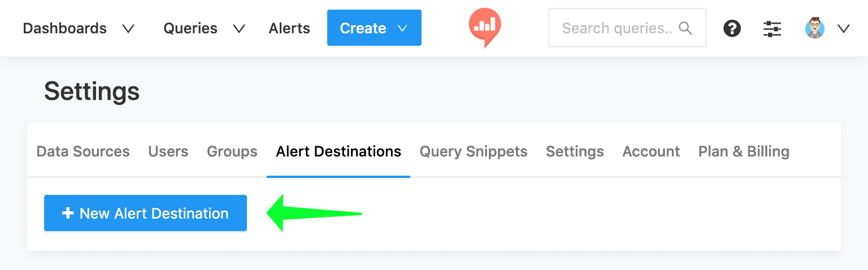The height and width of the screenshot is (270, 868).
Task: Select the Alert Destinations tab
Action: 338,151
